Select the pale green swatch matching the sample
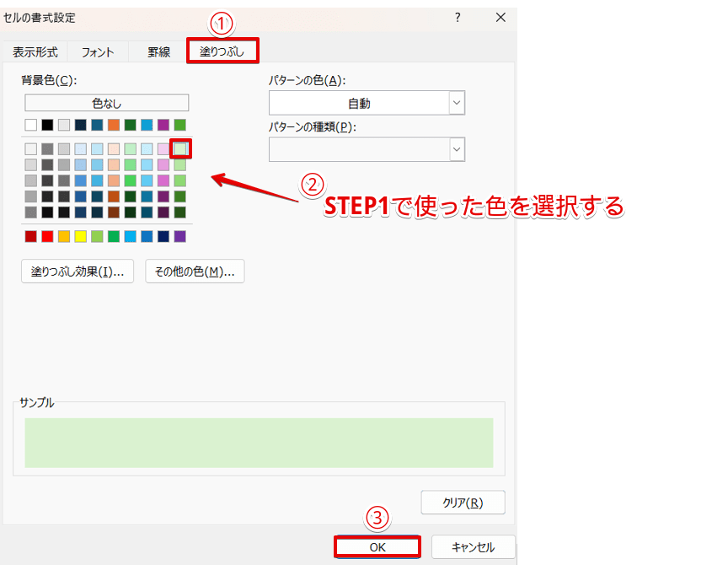 [180, 149]
